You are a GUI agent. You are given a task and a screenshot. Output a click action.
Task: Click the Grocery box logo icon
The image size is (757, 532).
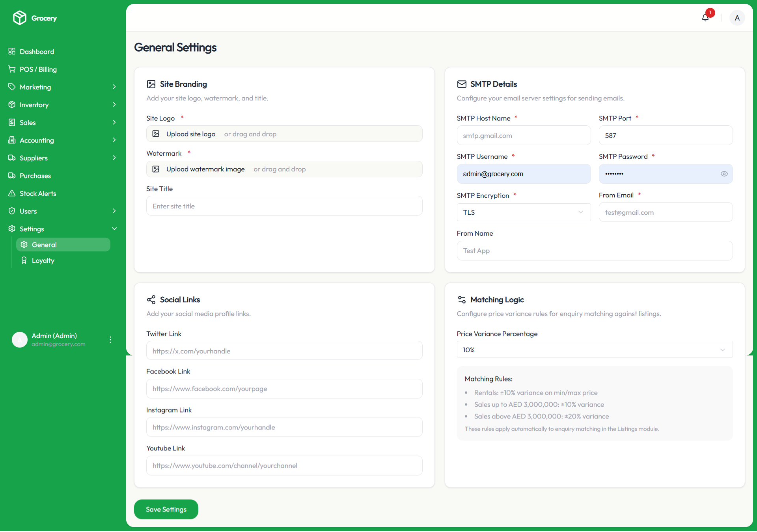pos(19,18)
